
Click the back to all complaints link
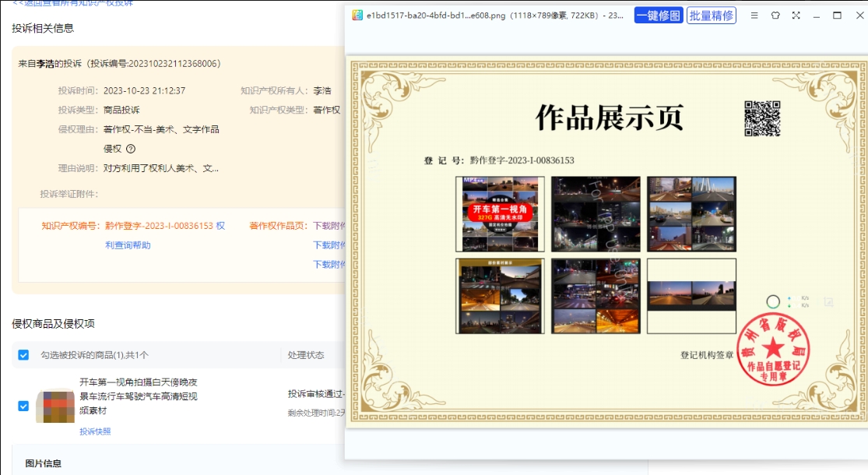point(72,3)
